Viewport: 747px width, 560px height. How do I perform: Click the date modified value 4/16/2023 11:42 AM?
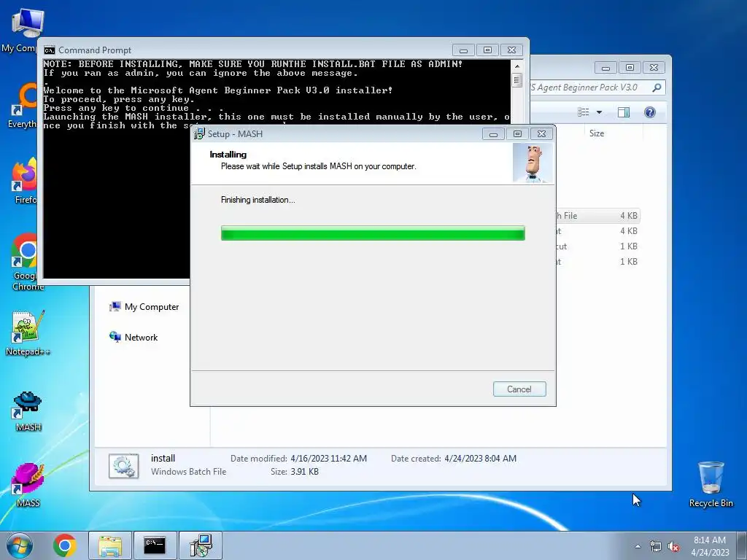tap(329, 459)
